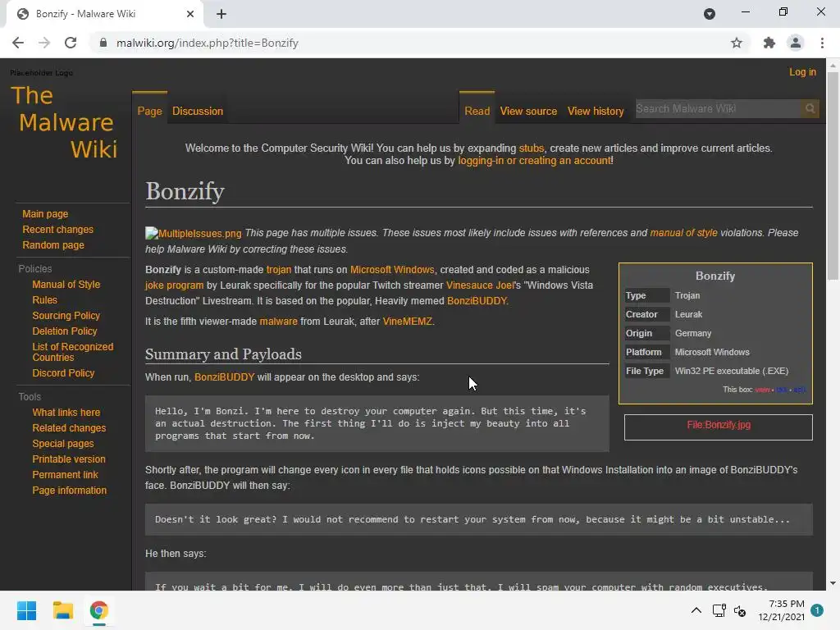Open Main page in the sidebar

coord(45,214)
